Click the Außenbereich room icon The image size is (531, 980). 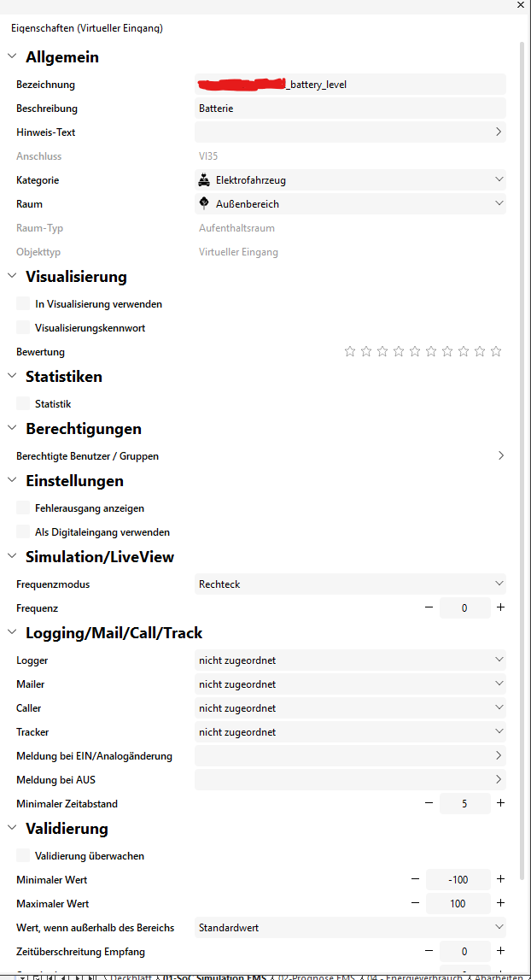click(204, 203)
